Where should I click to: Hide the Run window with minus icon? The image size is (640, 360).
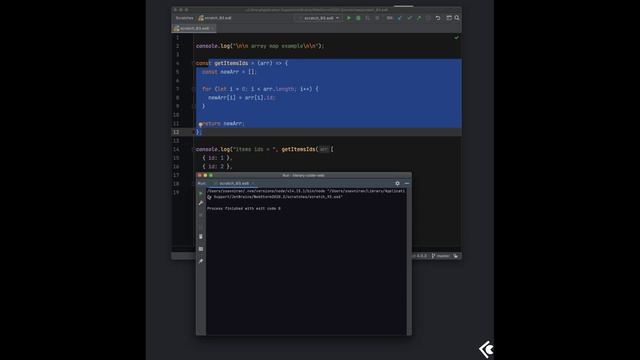[x=407, y=183]
